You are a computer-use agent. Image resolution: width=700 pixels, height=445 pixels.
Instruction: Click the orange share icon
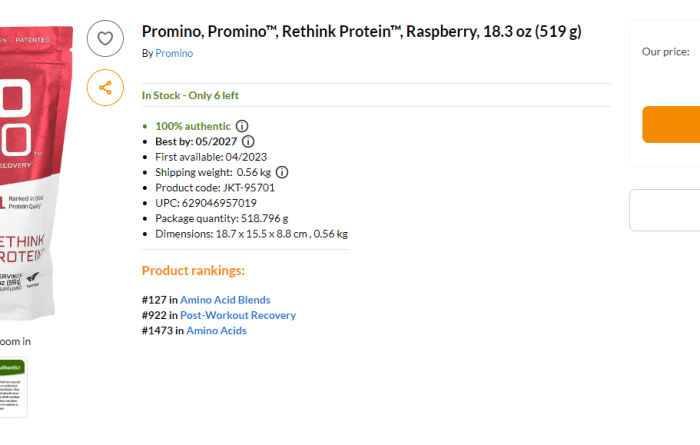pyautogui.click(x=104, y=87)
